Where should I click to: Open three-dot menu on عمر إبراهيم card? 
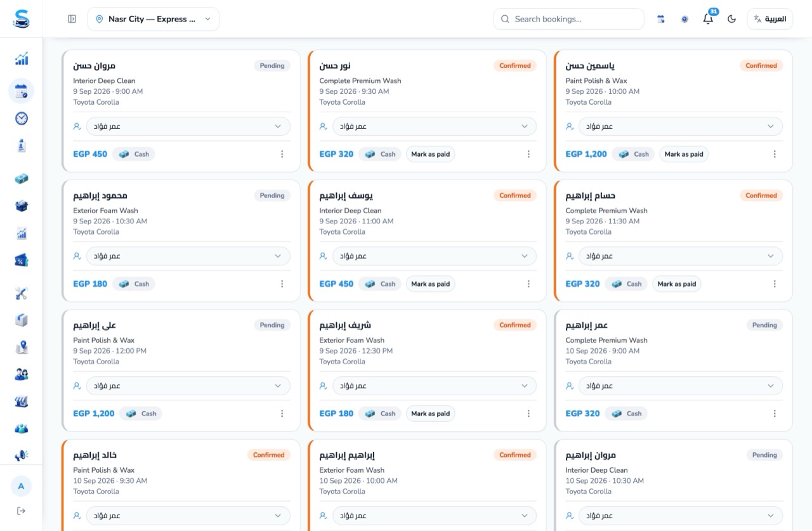coord(775,414)
